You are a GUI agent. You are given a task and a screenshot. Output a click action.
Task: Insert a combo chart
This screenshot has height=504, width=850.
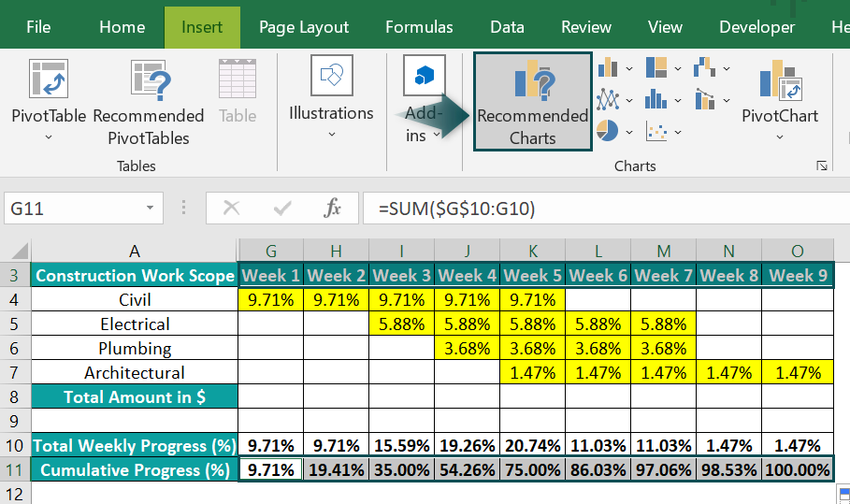point(704,100)
